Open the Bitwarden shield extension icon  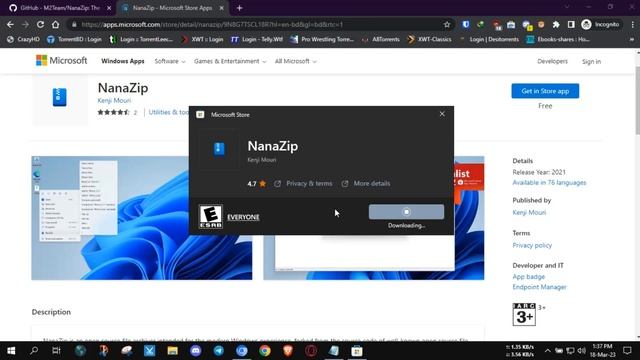click(466, 24)
